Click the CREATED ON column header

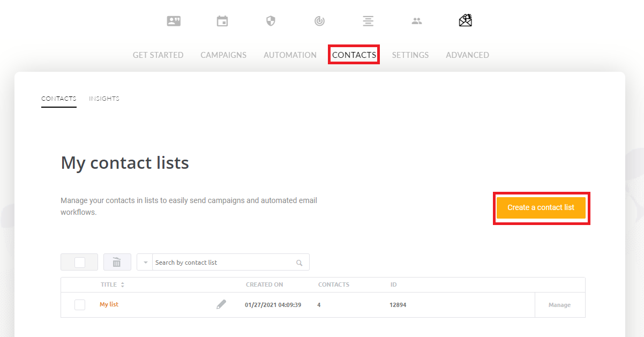264,284
